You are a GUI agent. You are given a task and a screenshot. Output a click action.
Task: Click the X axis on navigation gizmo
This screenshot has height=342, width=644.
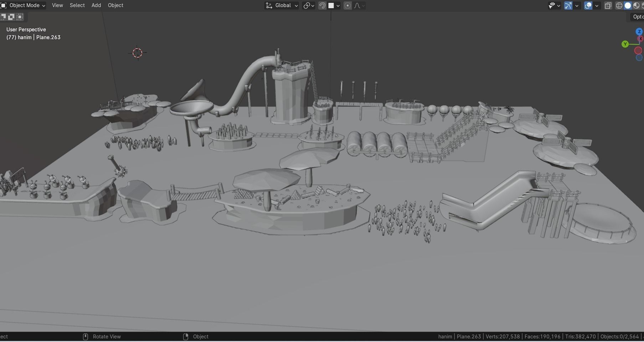(641, 38)
